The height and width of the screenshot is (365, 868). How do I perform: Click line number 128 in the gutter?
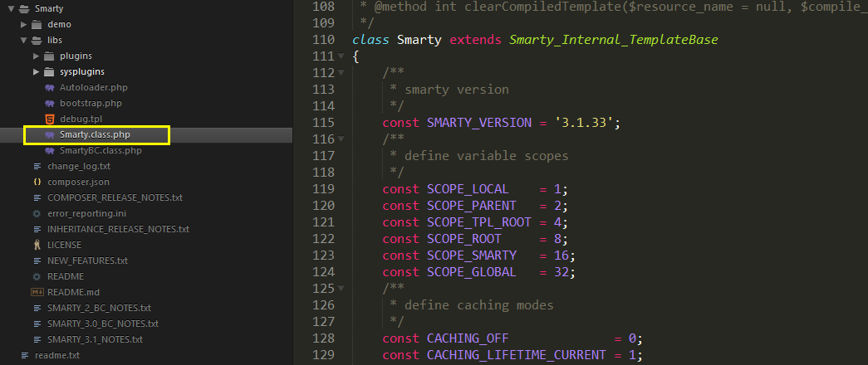click(x=323, y=338)
